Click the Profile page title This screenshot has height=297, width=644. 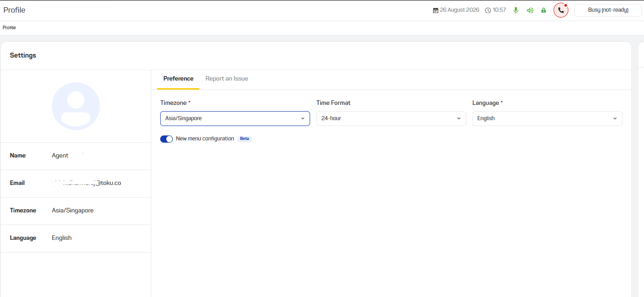coord(14,10)
